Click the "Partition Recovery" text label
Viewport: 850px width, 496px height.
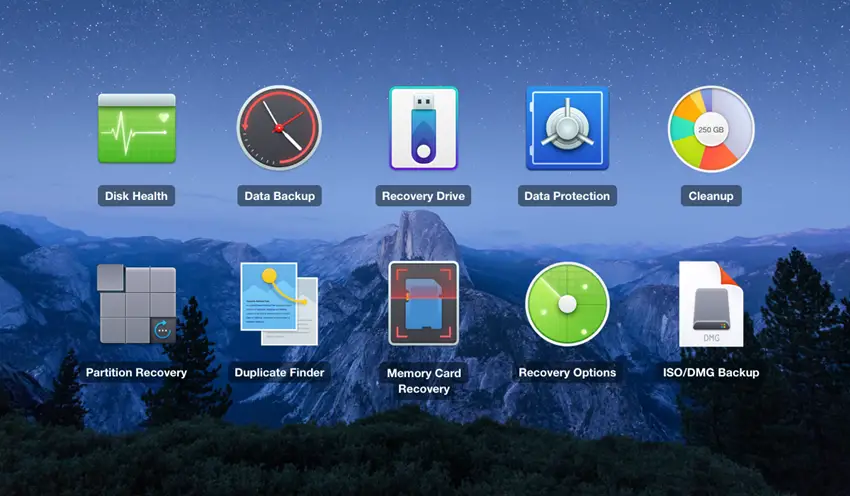coord(136,373)
